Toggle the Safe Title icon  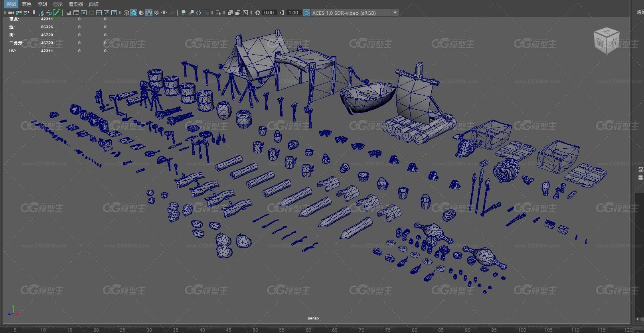(x=114, y=13)
